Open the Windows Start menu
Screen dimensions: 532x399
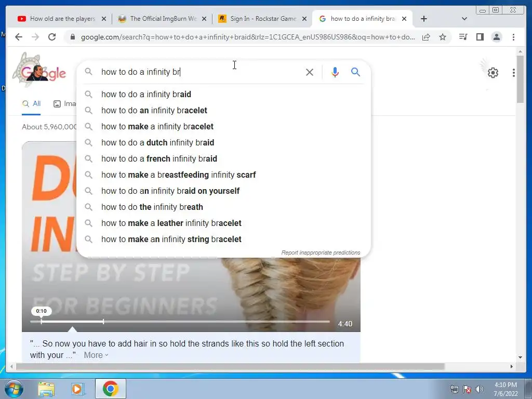tap(14, 389)
